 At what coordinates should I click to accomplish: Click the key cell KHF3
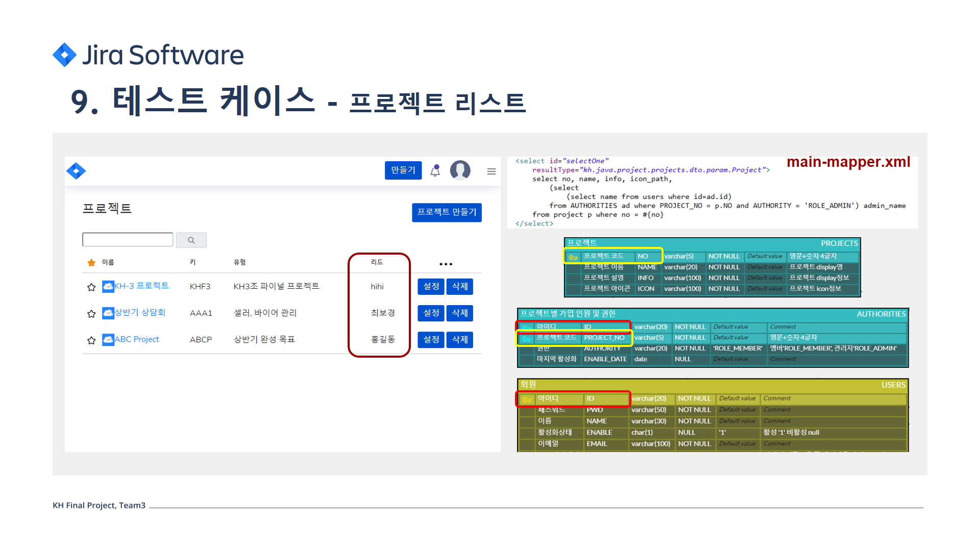click(x=200, y=287)
